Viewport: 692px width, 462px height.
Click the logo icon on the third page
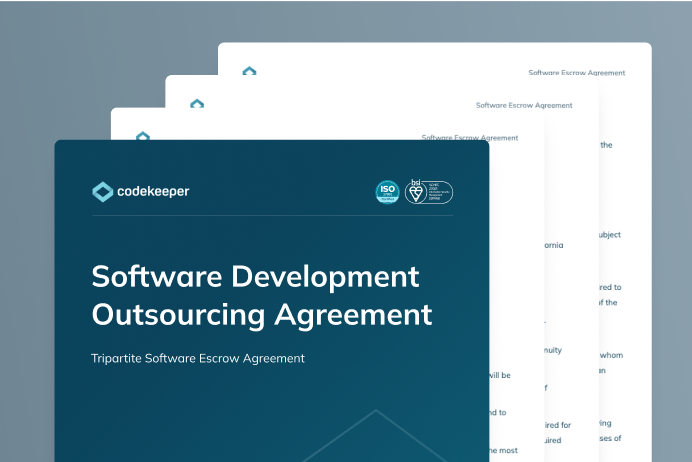(x=197, y=103)
